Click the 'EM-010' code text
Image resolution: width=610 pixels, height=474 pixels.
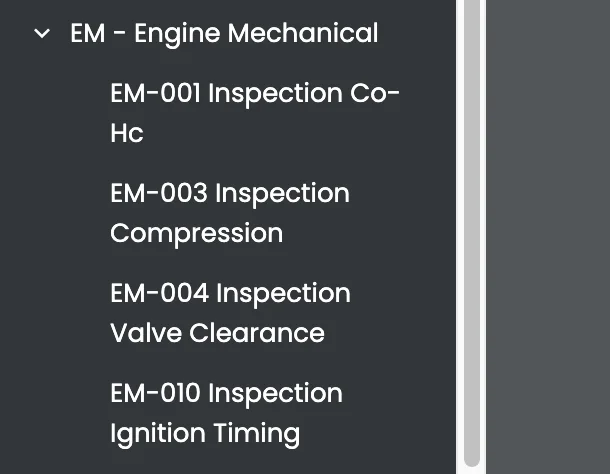click(157, 393)
